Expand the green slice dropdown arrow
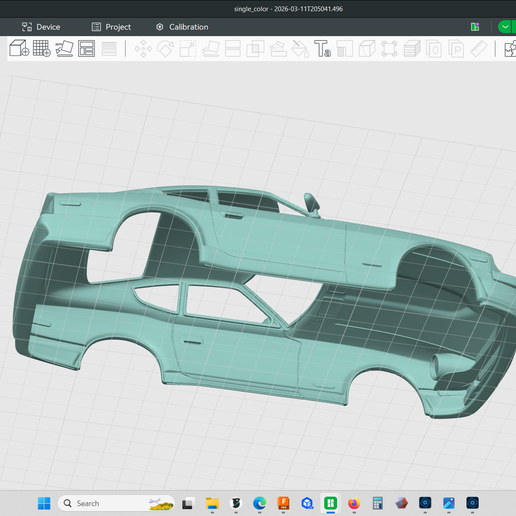The height and width of the screenshot is (516, 516). click(x=505, y=27)
